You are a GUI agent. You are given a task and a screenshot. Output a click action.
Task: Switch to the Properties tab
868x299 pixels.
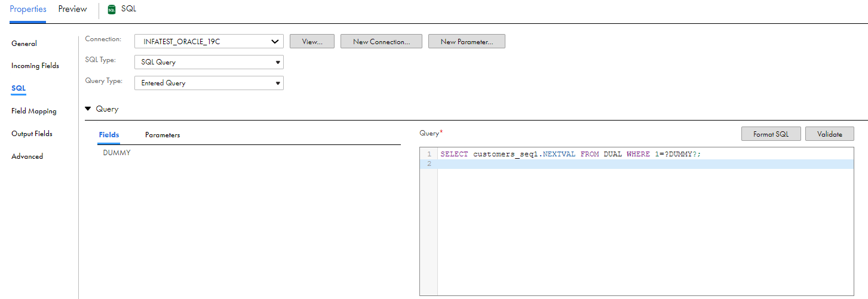(x=28, y=9)
